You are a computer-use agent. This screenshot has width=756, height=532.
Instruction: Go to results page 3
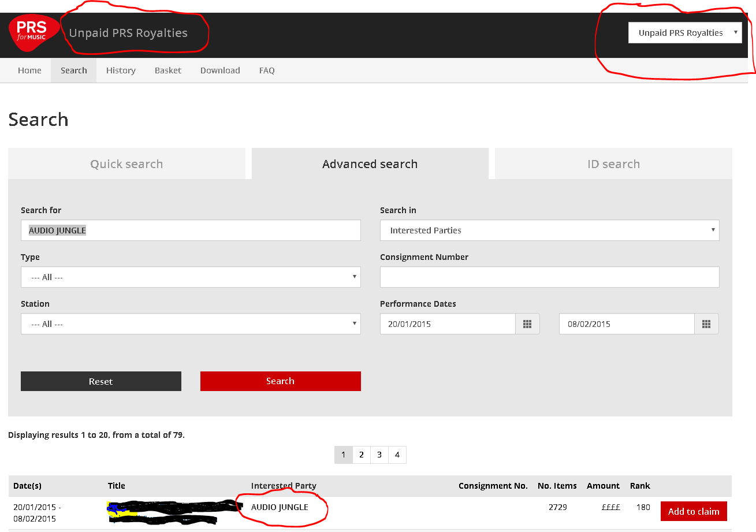click(x=379, y=455)
